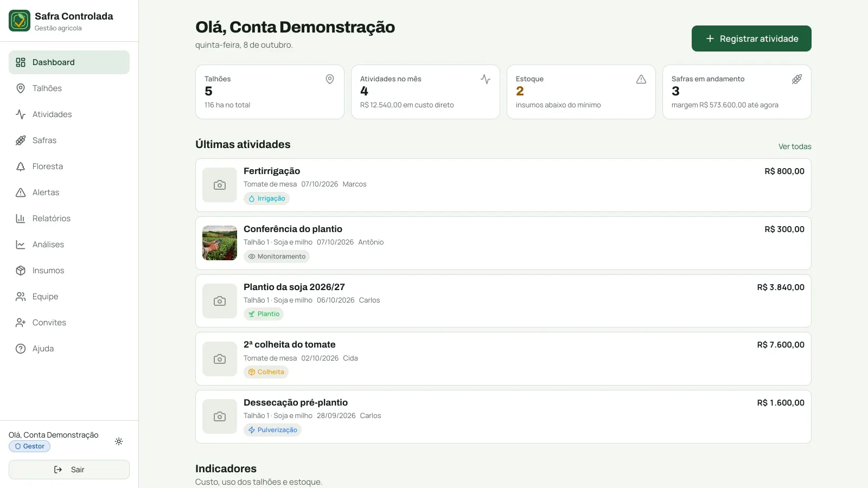Open the Dashboard menu item
This screenshot has width=868, height=488.
(69, 62)
